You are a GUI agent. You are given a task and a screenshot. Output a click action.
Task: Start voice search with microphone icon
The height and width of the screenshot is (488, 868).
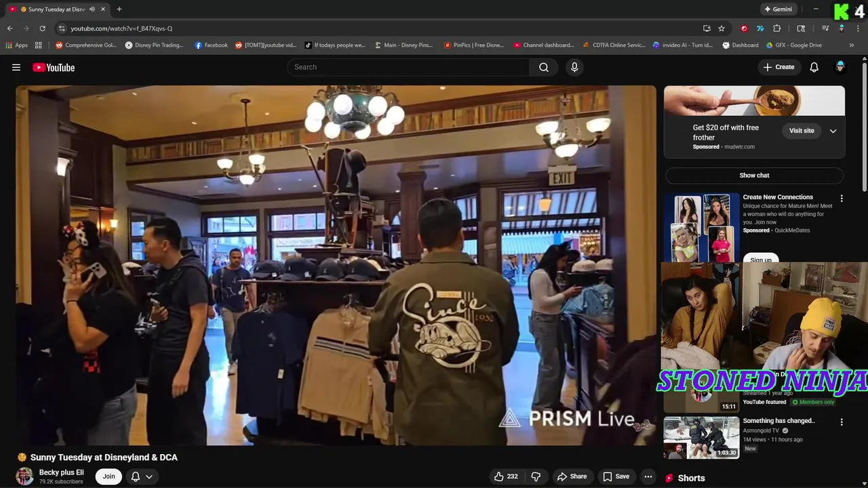(x=574, y=67)
